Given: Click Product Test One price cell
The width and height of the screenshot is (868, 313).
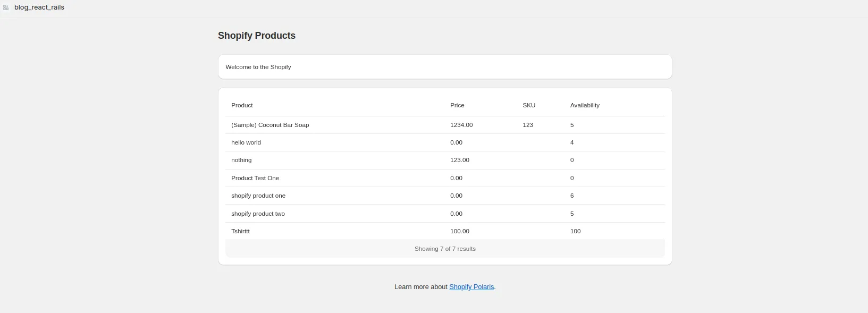Looking at the screenshot, I should [x=456, y=178].
